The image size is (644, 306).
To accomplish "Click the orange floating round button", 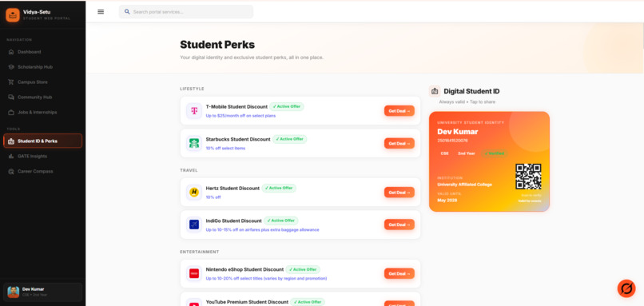I will click(x=626, y=288).
